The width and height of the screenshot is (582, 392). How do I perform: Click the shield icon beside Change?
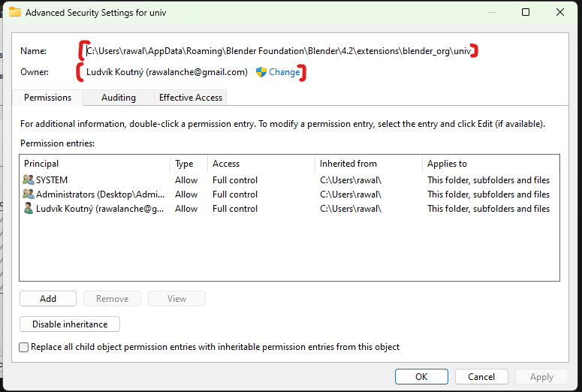pos(261,72)
